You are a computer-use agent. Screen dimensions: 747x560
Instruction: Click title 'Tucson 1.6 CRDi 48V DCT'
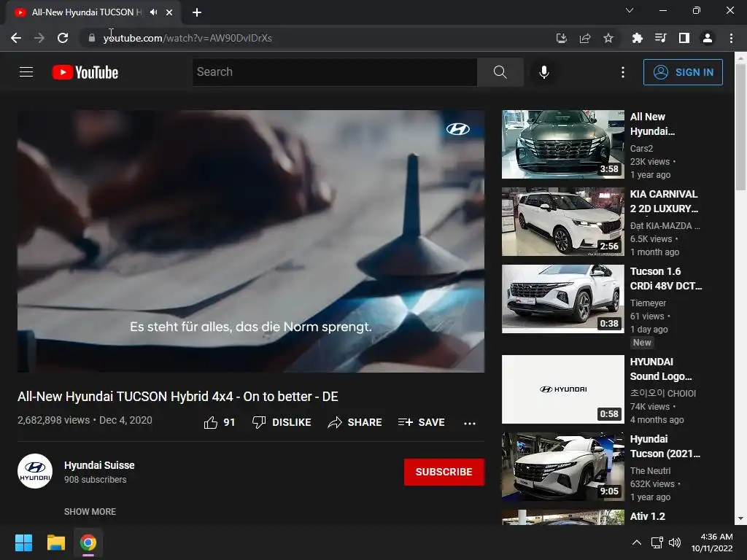coord(666,279)
